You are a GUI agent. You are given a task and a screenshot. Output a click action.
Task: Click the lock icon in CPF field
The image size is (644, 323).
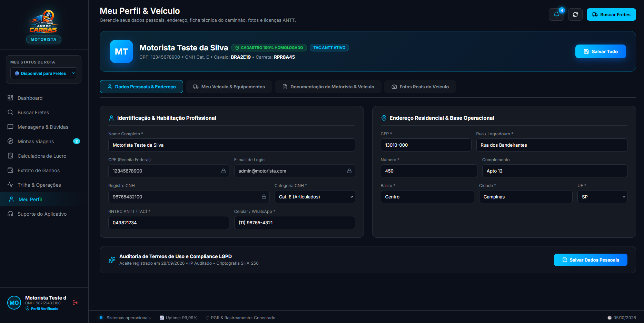coord(224,171)
